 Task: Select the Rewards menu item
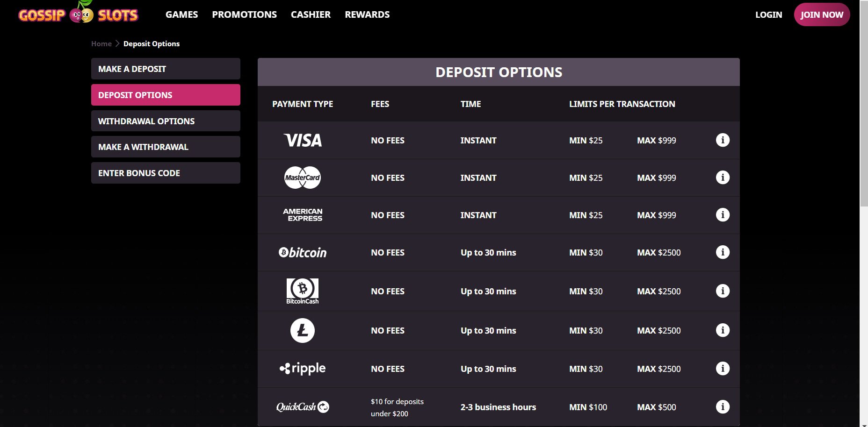(367, 14)
